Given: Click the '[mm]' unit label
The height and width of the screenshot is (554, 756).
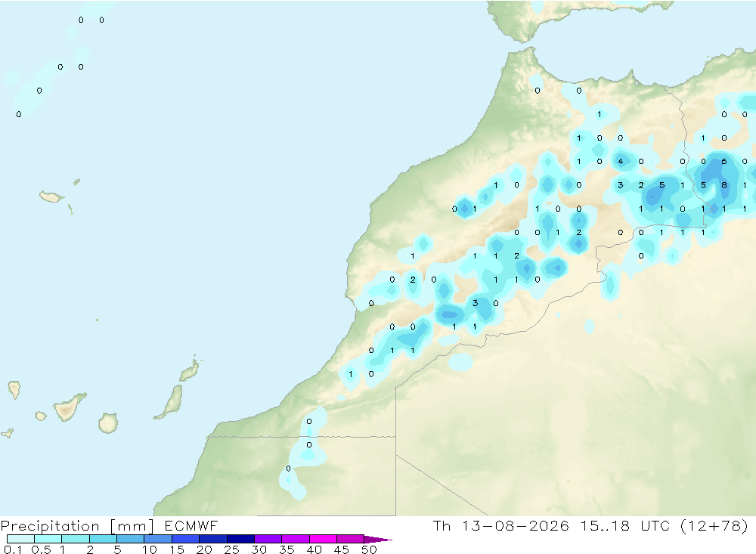Looking at the screenshot, I should coord(132,526).
